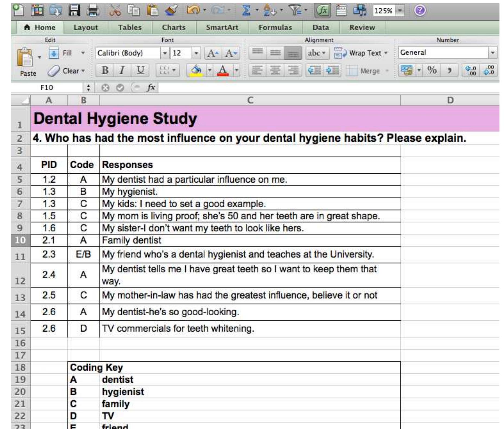
Task: Click the Cut scissors icon
Action: point(115,11)
